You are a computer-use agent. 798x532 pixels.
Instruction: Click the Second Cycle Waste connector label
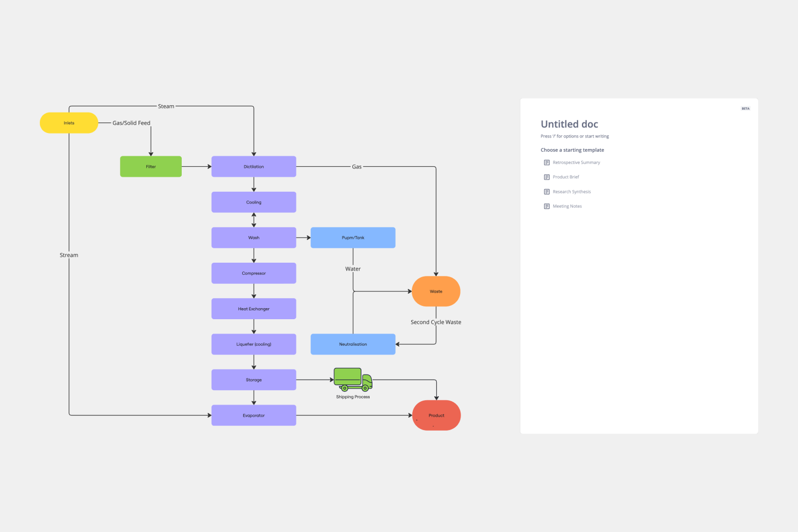tap(436, 322)
